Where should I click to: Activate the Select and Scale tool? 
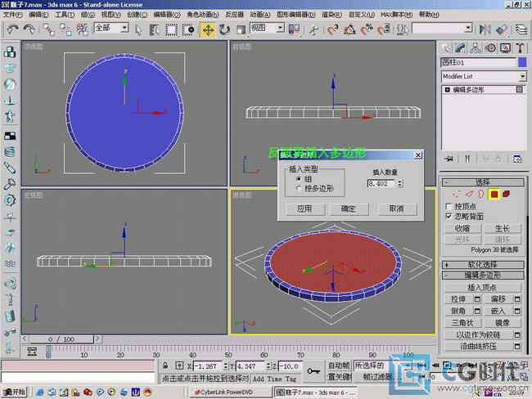(241, 29)
